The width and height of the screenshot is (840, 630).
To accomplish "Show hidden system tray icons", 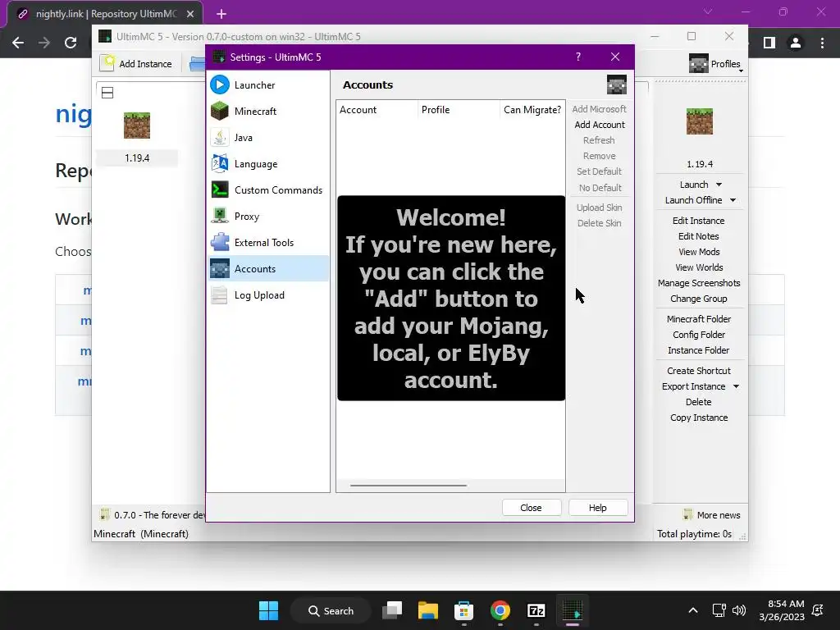I will click(692, 610).
